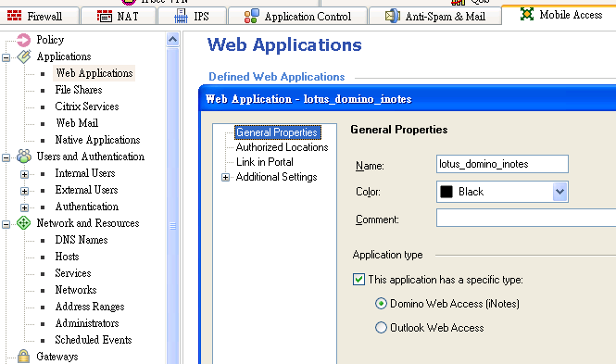Image resolution: width=616 pixels, height=364 pixels.
Task: Click the Comment input field
Action: click(x=526, y=218)
